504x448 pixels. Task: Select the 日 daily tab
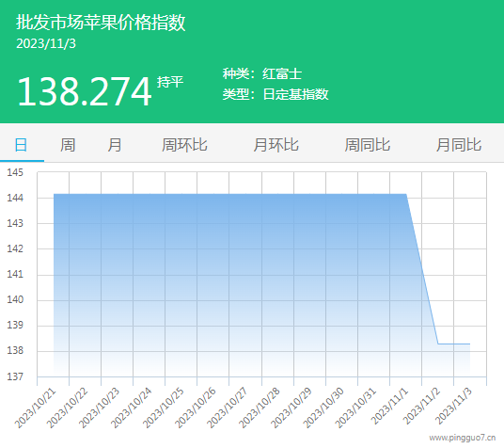(22, 145)
